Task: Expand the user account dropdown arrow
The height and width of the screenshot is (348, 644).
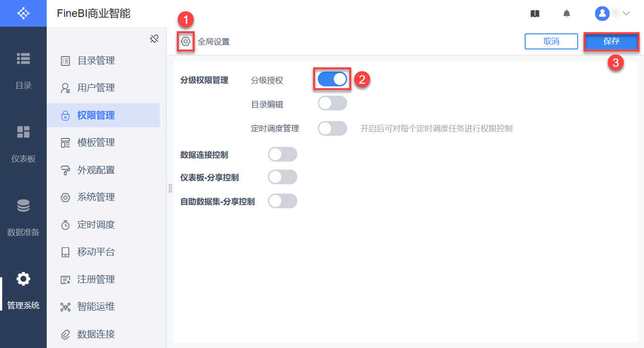Action: (626, 14)
